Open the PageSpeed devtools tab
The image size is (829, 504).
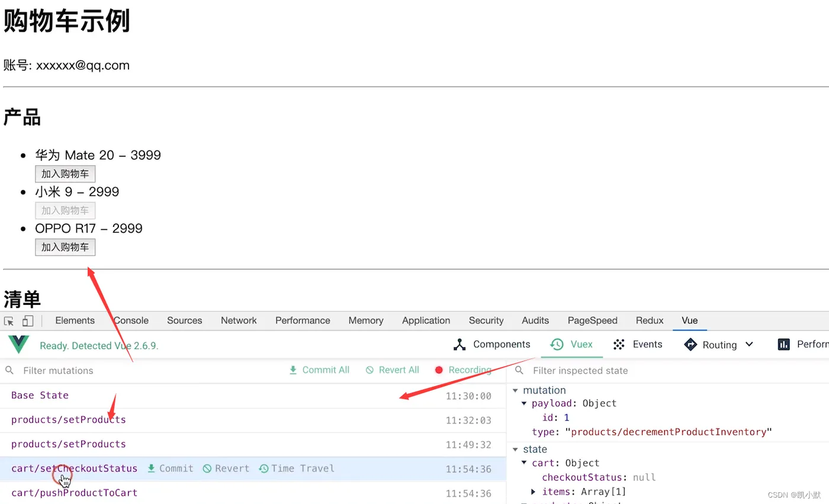[592, 320]
